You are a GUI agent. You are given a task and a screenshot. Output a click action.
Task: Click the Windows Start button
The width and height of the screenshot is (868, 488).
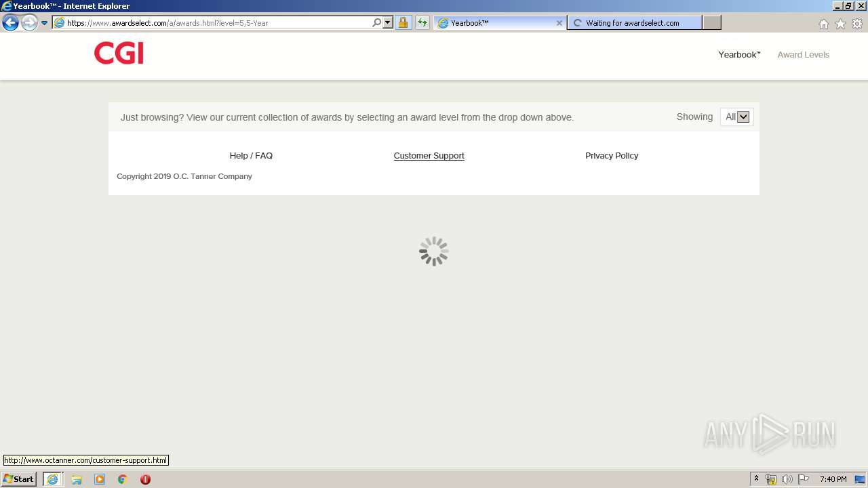(19, 479)
